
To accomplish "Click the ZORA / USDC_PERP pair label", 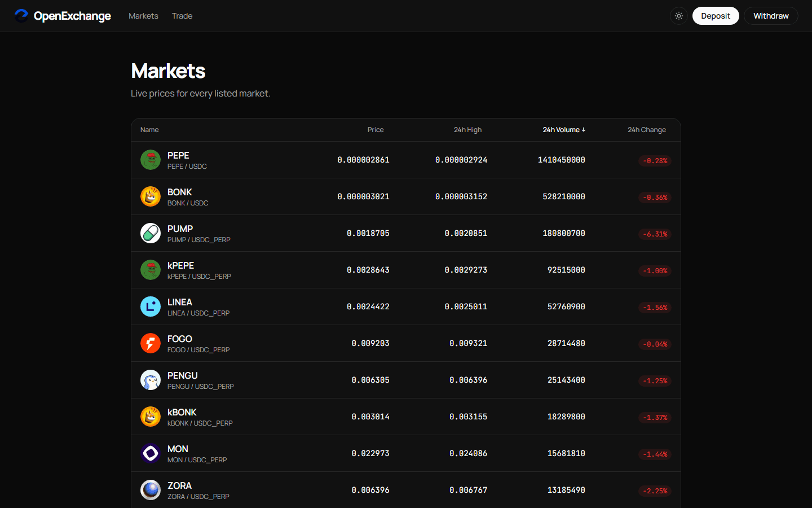I will point(198,497).
